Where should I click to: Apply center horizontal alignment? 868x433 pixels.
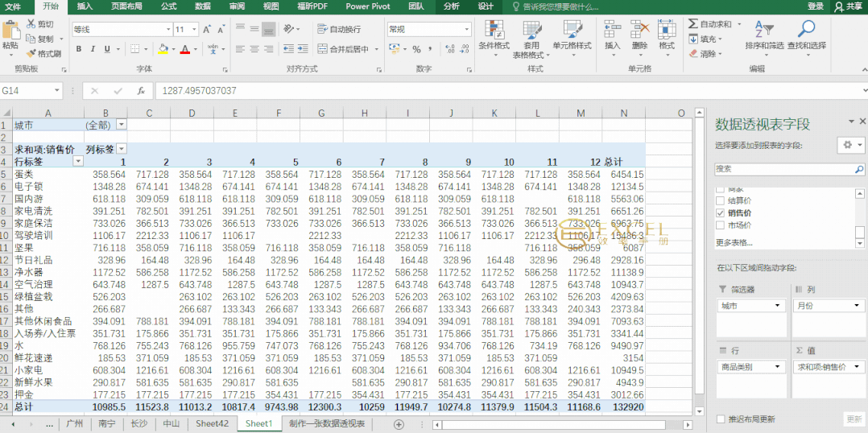254,48
